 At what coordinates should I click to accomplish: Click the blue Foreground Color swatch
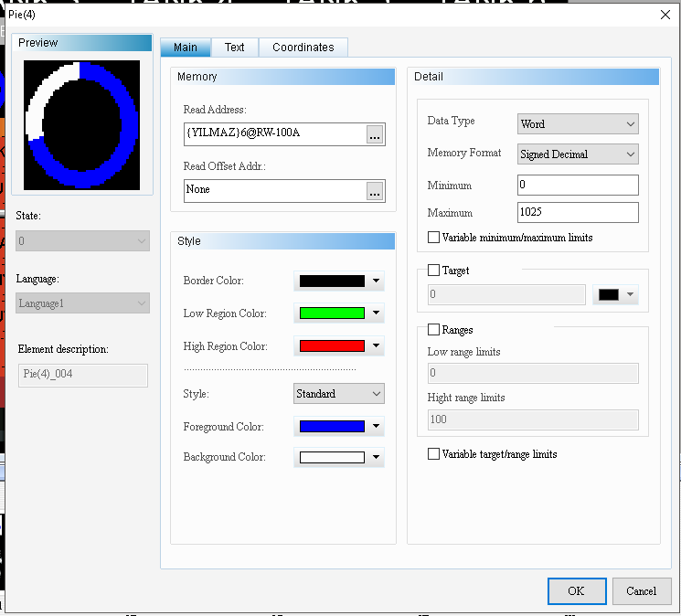pos(332,426)
